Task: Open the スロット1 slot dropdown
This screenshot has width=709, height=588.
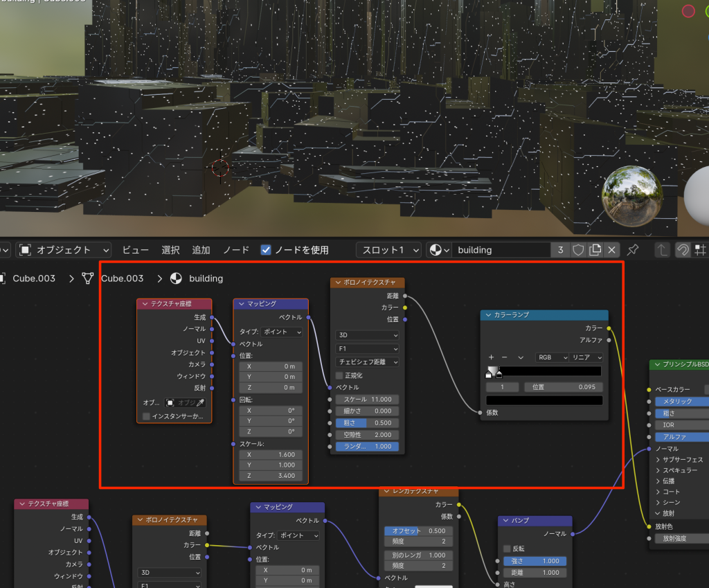Action: (x=389, y=250)
